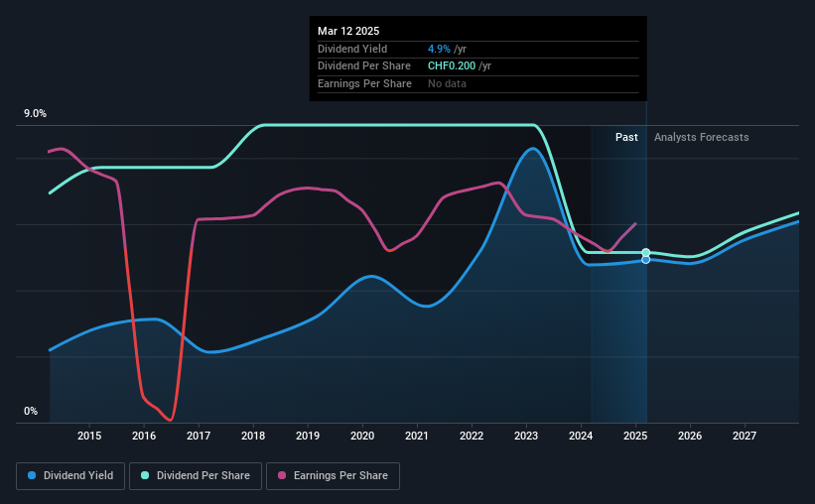Click the 2018 x-axis year label

[253, 436]
